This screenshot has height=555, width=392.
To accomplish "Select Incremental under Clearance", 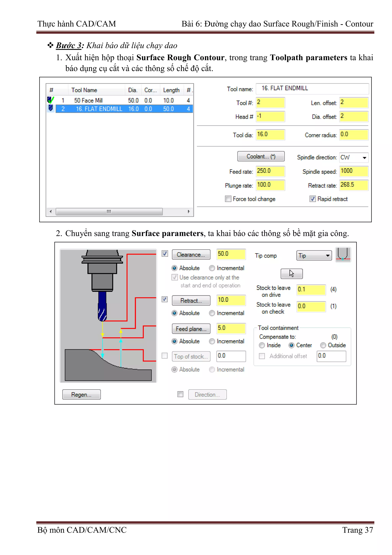I will pyautogui.click(x=212, y=268).
